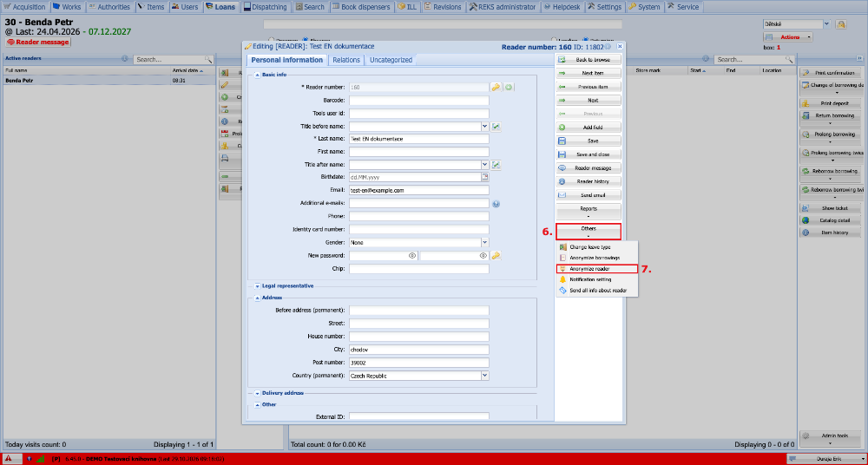Image resolution: width=868 pixels, height=465 pixels.
Task: Click into the Barcode input field
Action: point(419,100)
